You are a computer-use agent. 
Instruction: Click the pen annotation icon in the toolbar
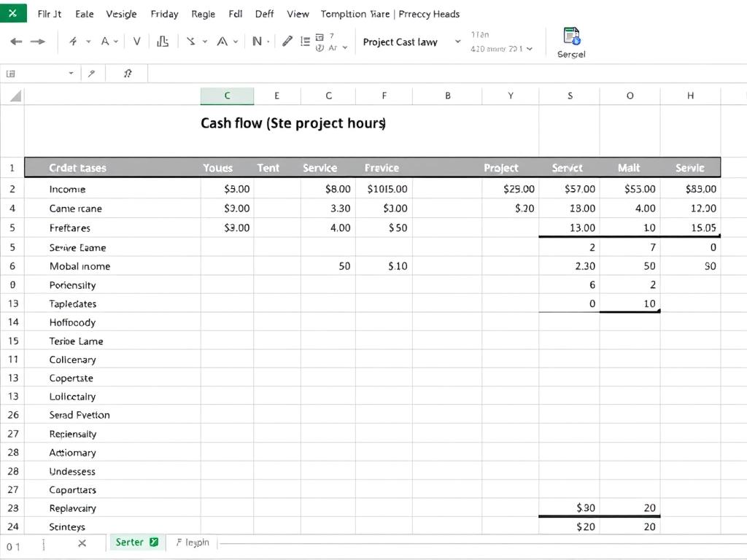[287, 42]
